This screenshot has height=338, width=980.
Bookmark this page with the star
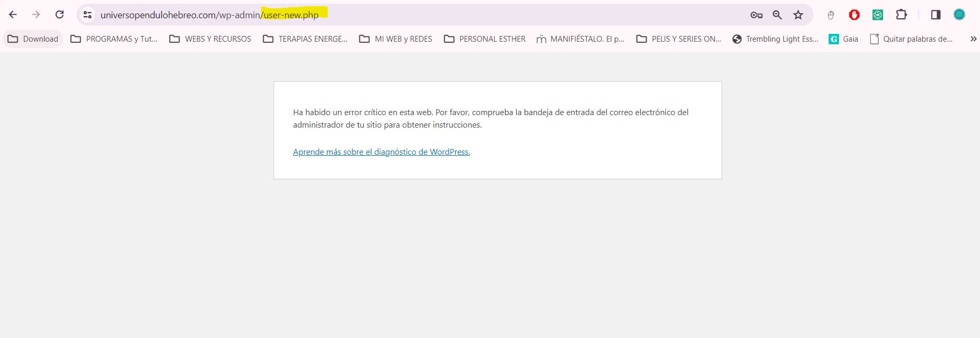pyautogui.click(x=798, y=15)
